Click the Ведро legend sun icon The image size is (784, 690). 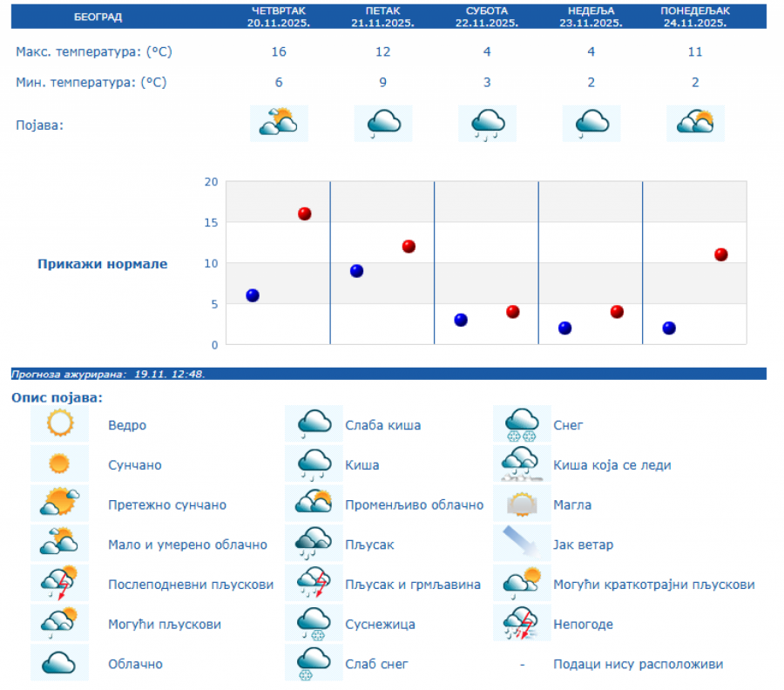(x=60, y=425)
